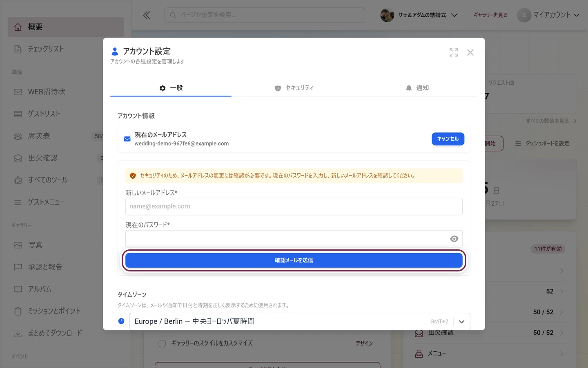The width and height of the screenshot is (588, 368).
Task: Open the マイアカウント dropdown menu
Action: coord(548,15)
